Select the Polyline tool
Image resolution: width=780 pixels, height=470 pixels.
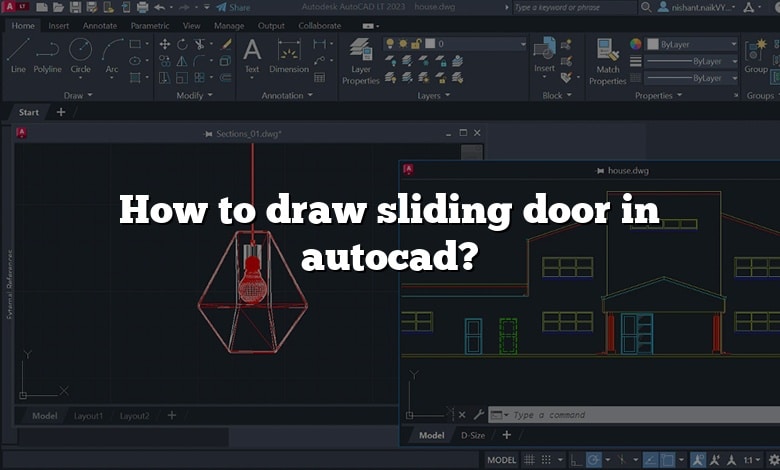pos(47,56)
